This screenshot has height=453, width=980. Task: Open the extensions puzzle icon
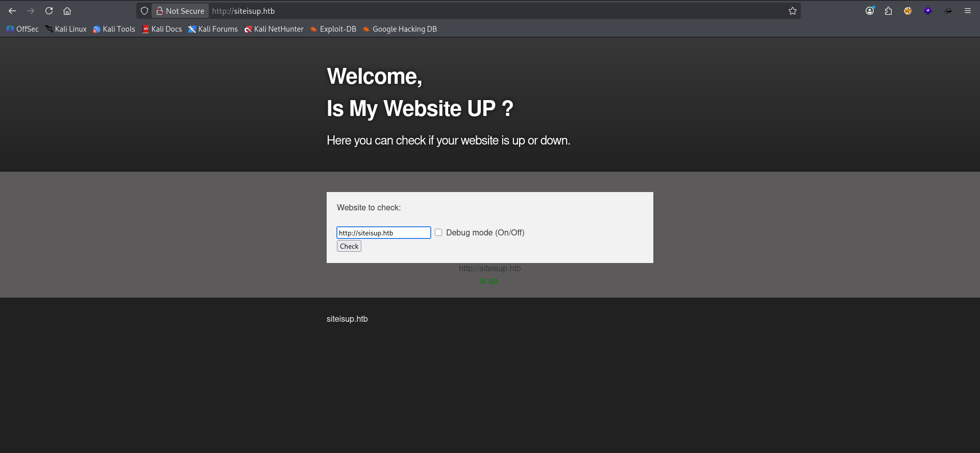pos(889,11)
